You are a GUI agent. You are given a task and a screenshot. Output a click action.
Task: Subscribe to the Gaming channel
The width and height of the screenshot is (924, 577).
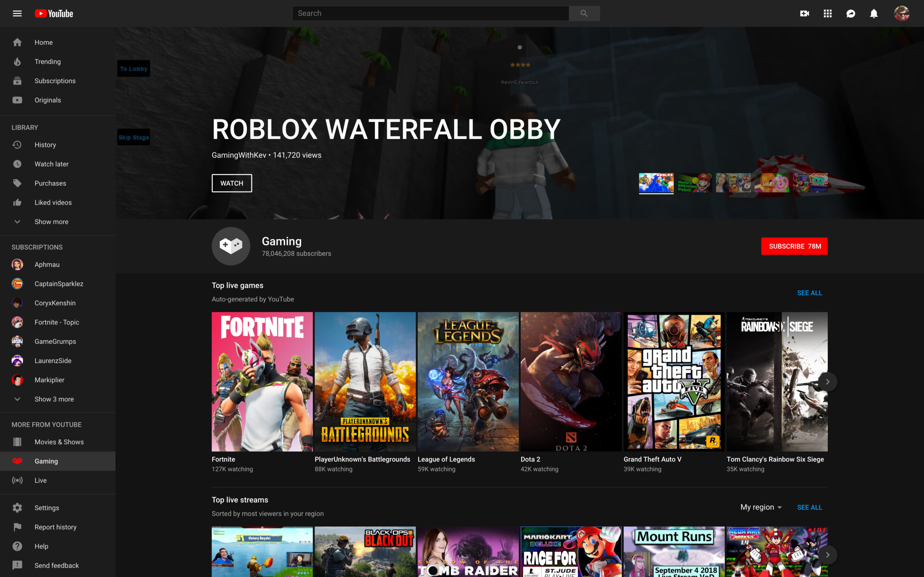pyautogui.click(x=794, y=246)
